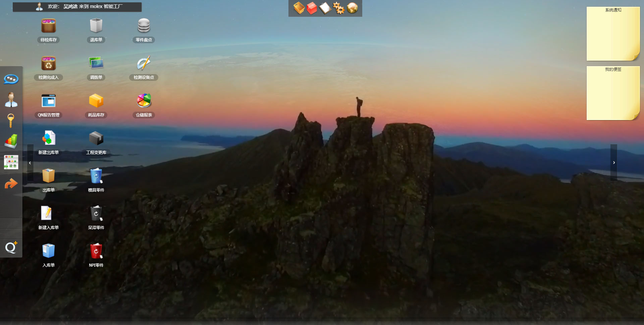This screenshot has height=325, width=644.
Task: Open the chat bubble icon in sidebar
Action: pyautogui.click(x=11, y=79)
